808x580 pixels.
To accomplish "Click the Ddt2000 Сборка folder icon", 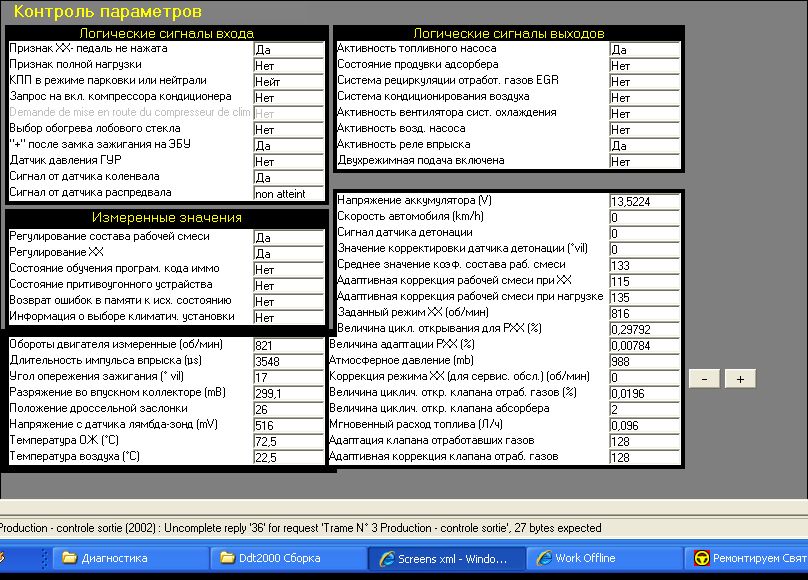I will pyautogui.click(x=227, y=558).
